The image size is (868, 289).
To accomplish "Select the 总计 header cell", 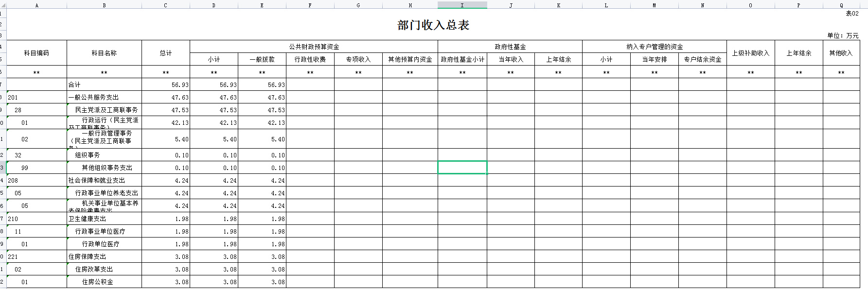I will pyautogui.click(x=165, y=53).
